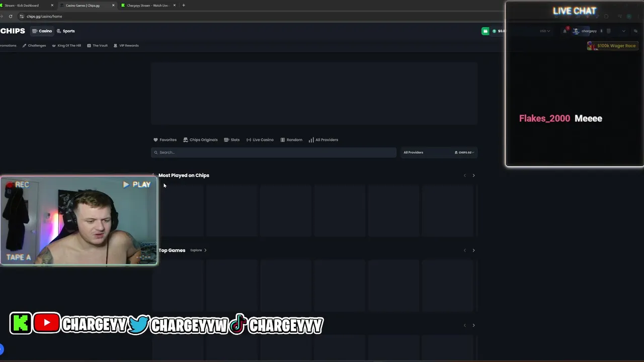This screenshot has width=644, height=362.
Task: Select the Chips Originals filter
Action: pos(200,140)
